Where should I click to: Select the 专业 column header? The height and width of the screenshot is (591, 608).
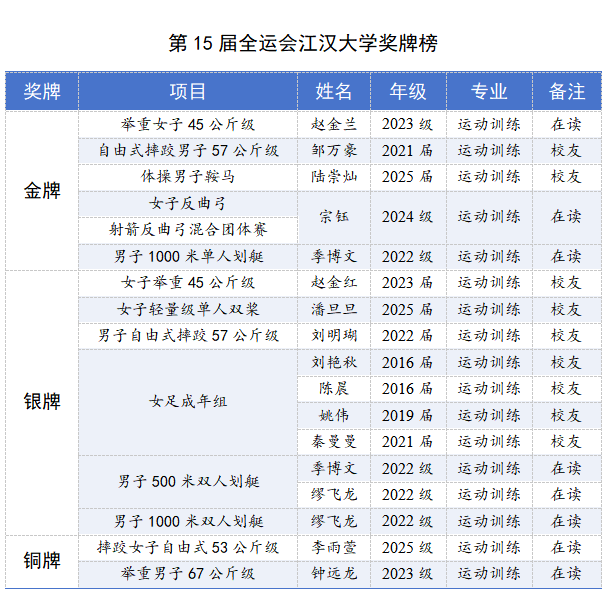tap(489, 92)
